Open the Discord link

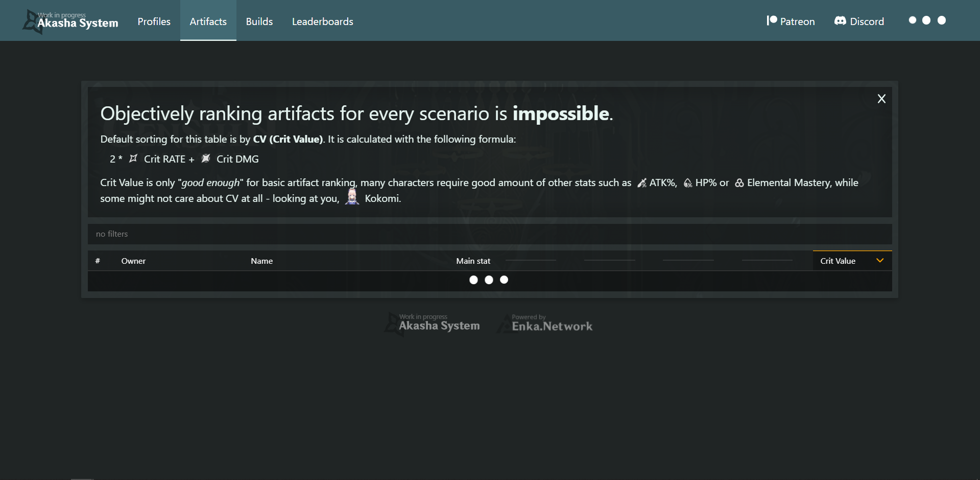(867, 21)
